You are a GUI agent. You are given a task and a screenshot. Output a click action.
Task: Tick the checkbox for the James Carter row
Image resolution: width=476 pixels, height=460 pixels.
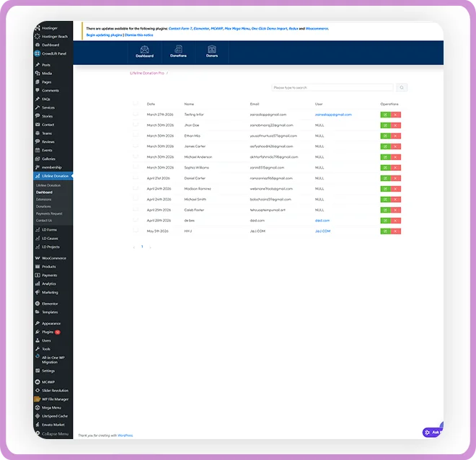click(x=136, y=146)
